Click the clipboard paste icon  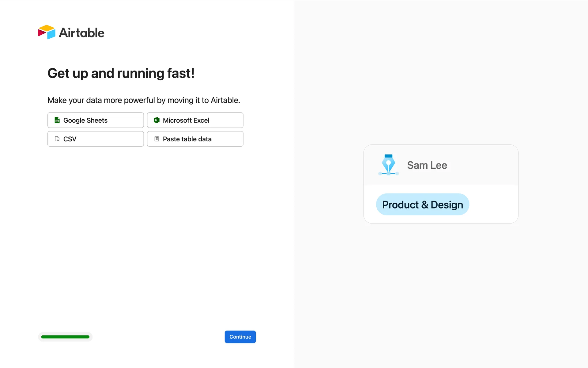(156, 139)
